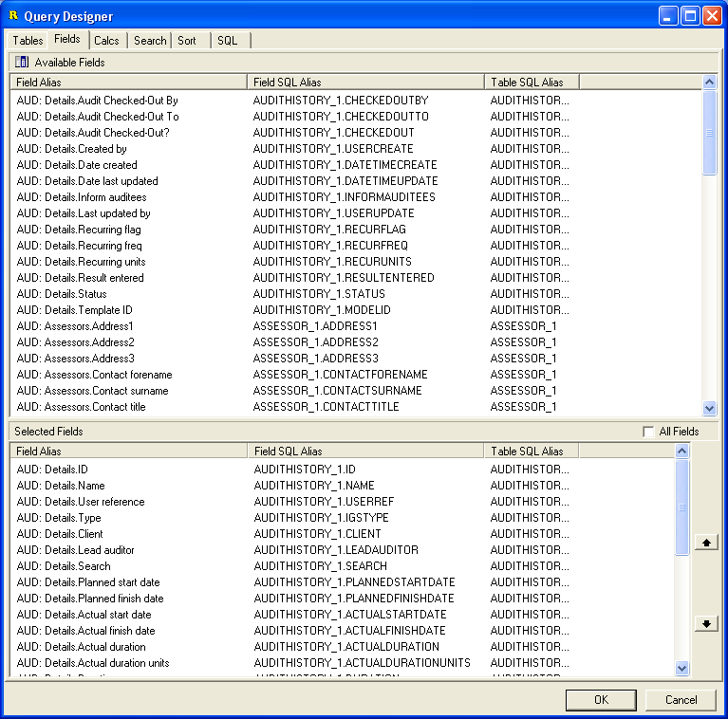Select 'AUD: Details.Client' selected field
Screen dimensions: 728x719
[343, 534]
